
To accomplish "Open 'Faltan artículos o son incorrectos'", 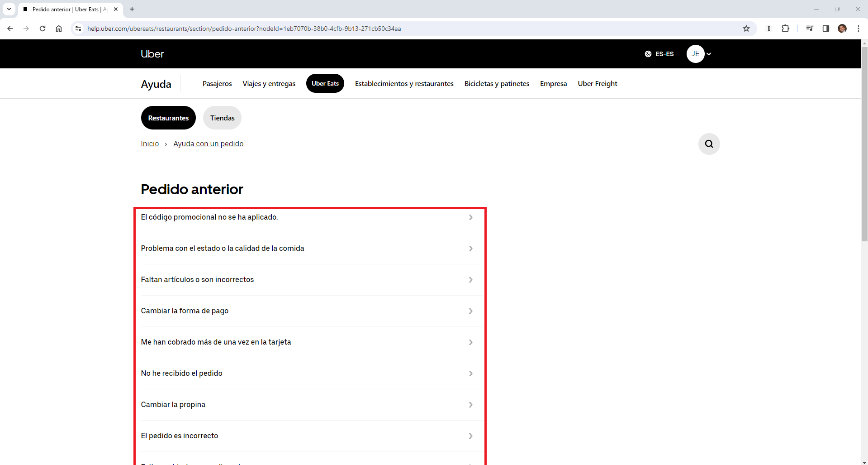I will tap(311, 280).
